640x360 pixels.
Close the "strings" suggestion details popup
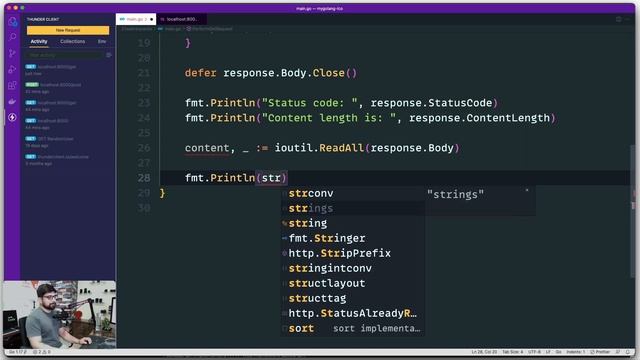pyautogui.click(x=527, y=190)
